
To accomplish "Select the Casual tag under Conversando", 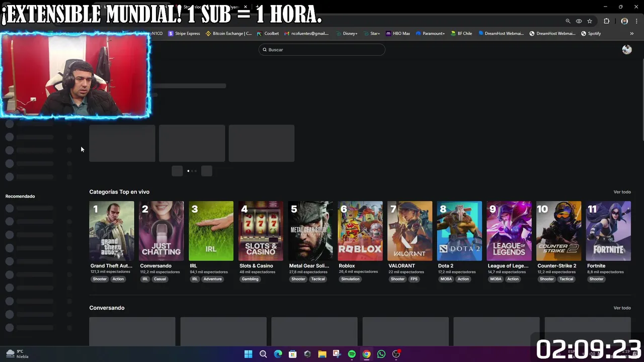I will tap(160, 279).
